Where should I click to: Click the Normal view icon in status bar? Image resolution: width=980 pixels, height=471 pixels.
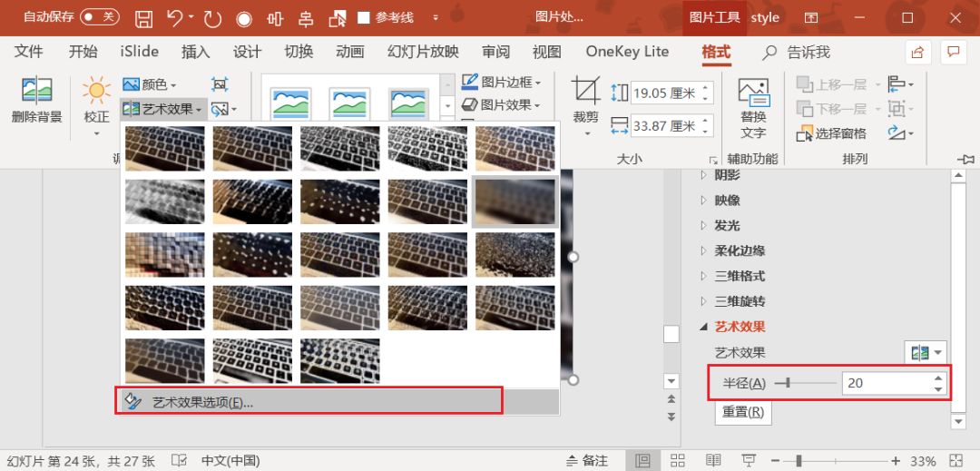(642, 460)
